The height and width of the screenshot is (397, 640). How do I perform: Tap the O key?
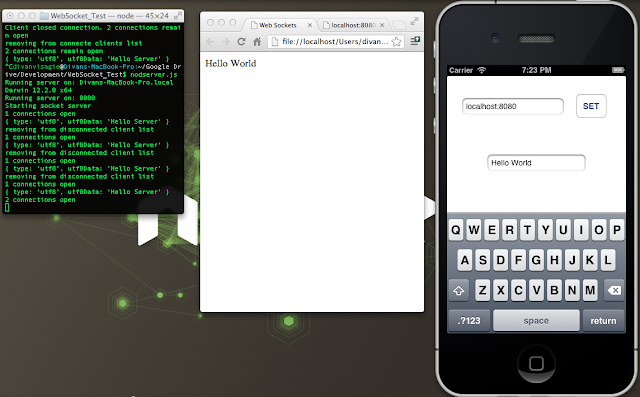point(599,230)
